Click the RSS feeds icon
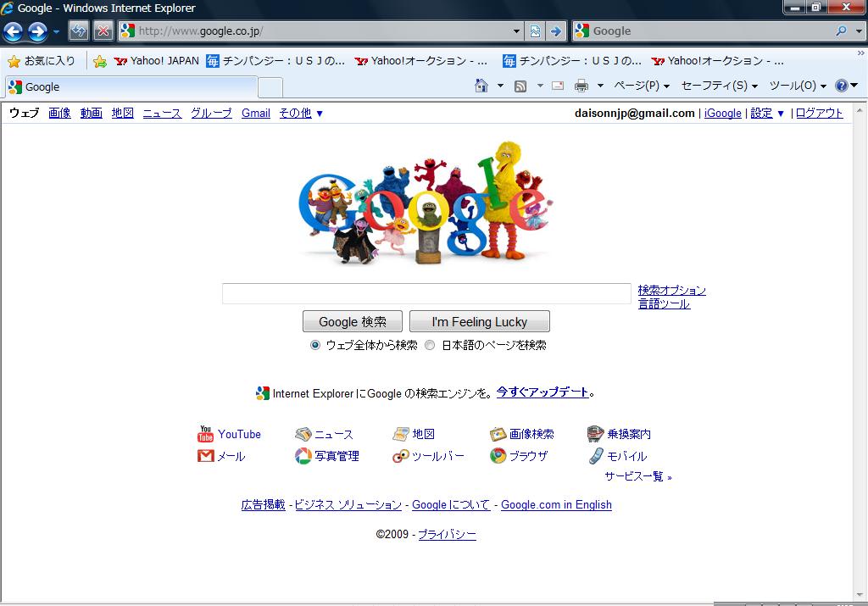Screen dimensions: 868x606 pyautogui.click(x=520, y=86)
